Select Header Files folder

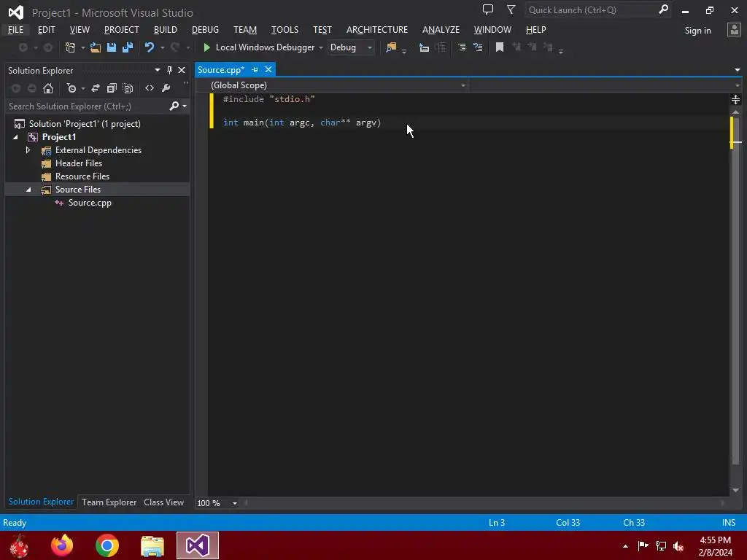[79, 163]
